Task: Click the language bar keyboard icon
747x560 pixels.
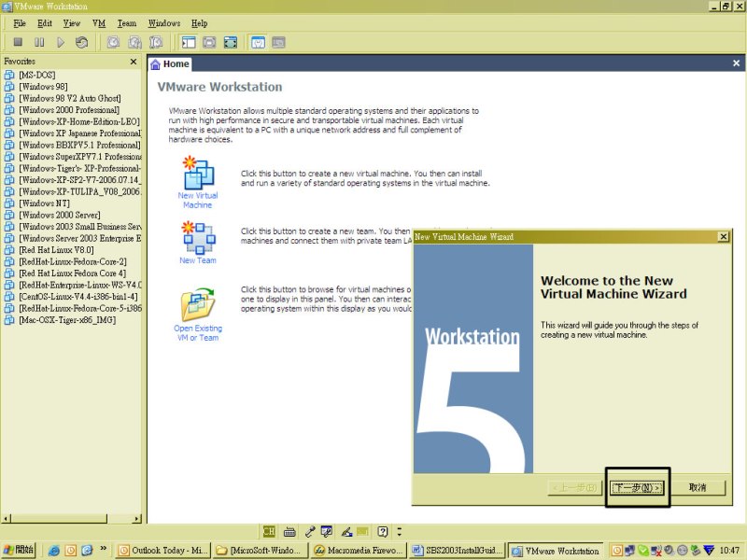Action: [289, 531]
